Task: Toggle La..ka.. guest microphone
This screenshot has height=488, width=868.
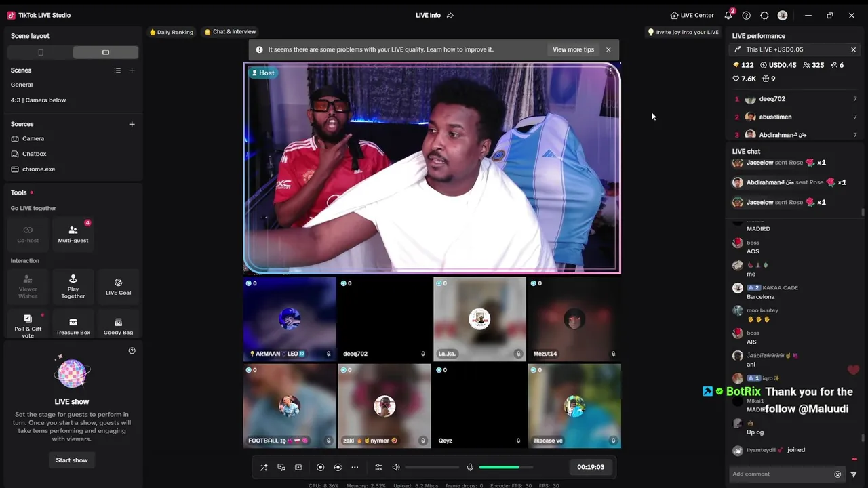Action: click(518, 354)
